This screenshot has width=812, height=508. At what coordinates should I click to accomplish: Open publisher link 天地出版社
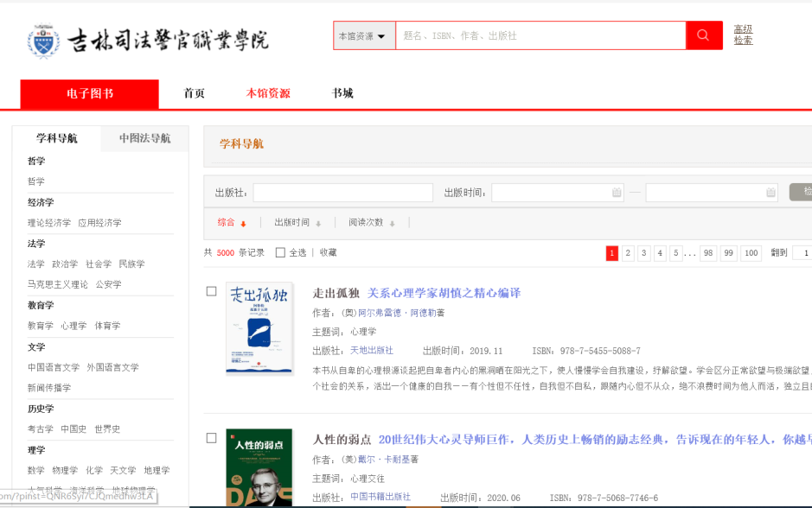point(371,351)
